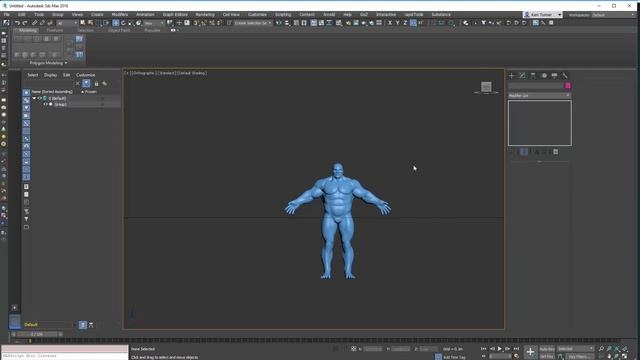
Task: Open the Motion tab in command panel
Action: [x=544, y=76]
